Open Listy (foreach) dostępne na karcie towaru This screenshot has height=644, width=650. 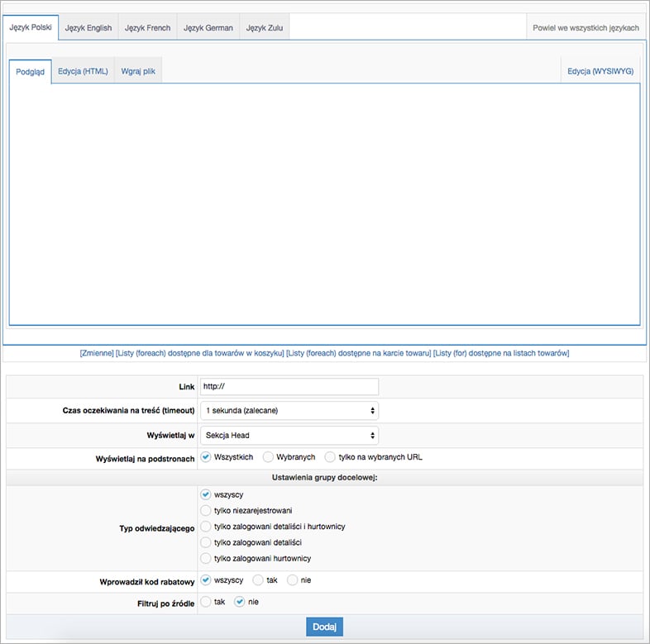pyautogui.click(x=358, y=353)
